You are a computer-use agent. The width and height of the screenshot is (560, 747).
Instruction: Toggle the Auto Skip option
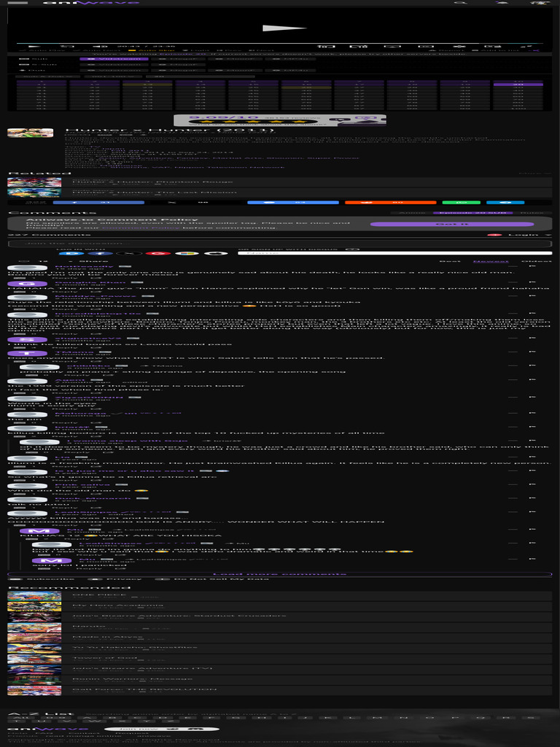click(x=152, y=50)
